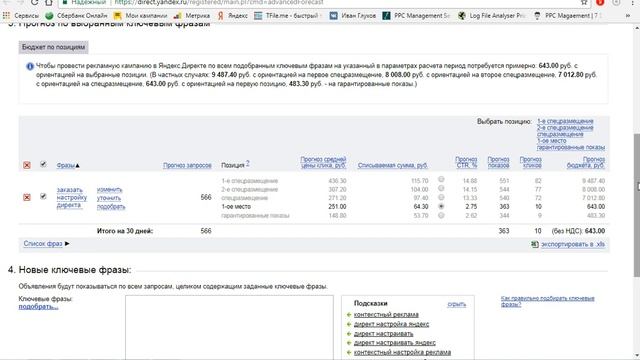Click the browser reload button
This screenshot has width=640, height=360.
[34, 2]
